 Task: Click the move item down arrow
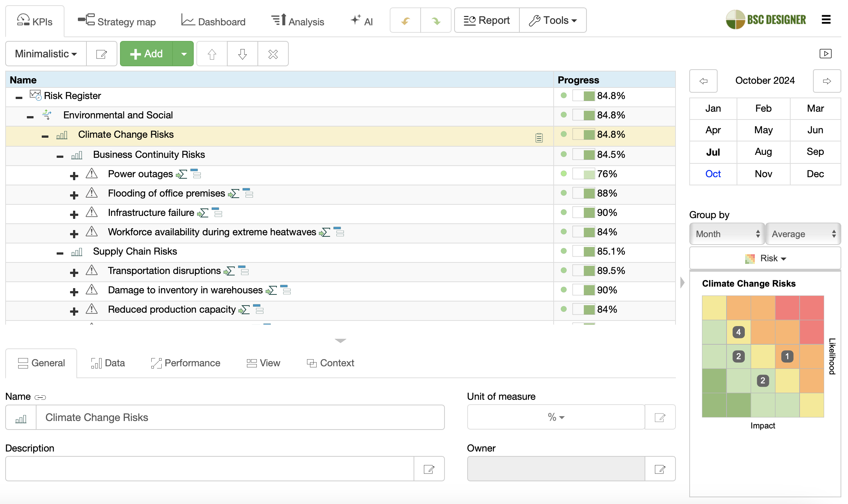click(242, 54)
